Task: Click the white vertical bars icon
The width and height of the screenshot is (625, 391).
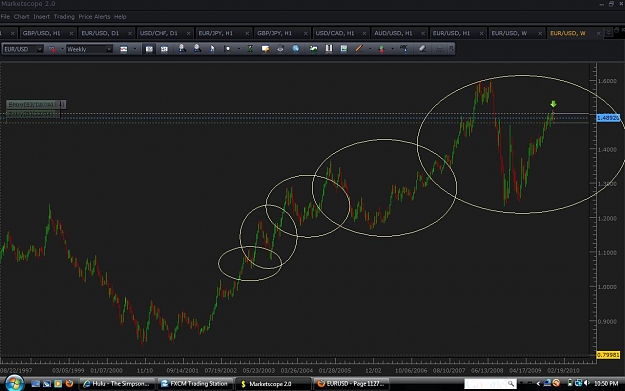Action: click(x=329, y=49)
